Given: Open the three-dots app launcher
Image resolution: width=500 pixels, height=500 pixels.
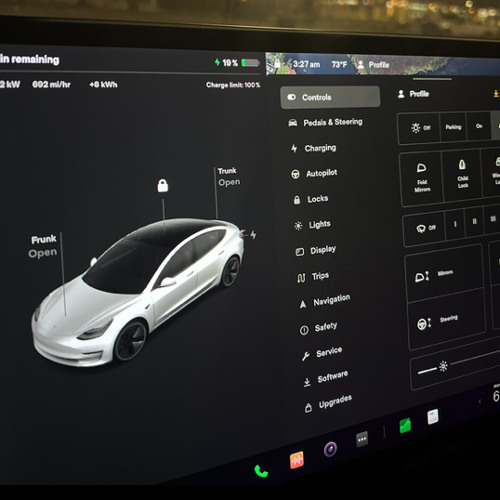Looking at the screenshot, I should click(362, 440).
